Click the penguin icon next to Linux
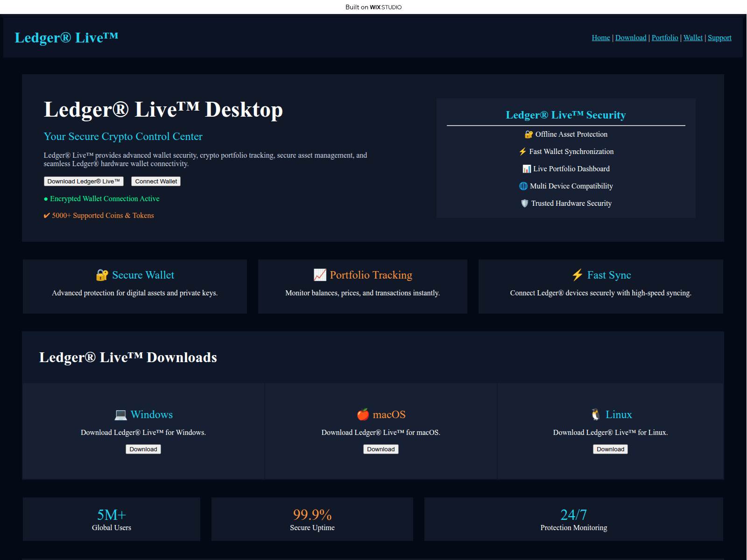Image resolution: width=747 pixels, height=560 pixels. pos(596,414)
